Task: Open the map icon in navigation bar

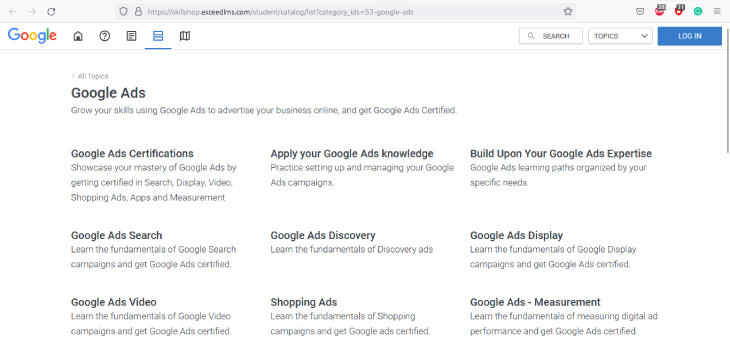Action: (x=185, y=36)
